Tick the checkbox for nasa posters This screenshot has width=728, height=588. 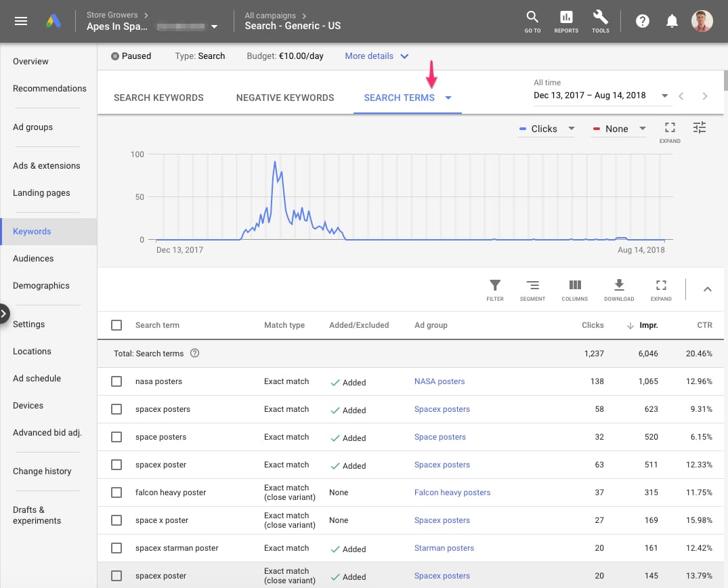click(116, 381)
